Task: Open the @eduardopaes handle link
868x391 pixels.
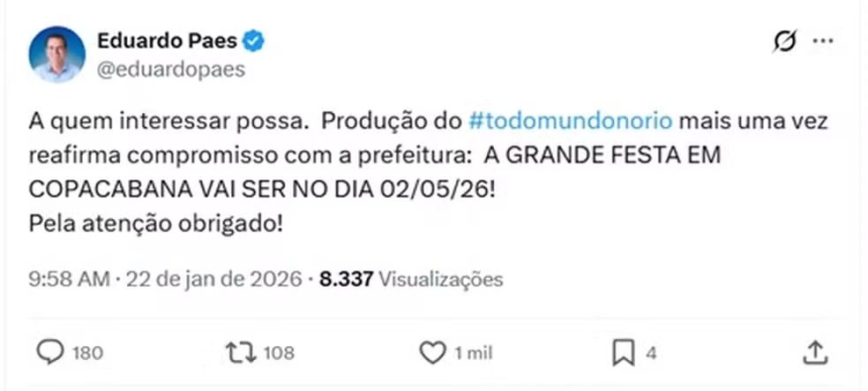Action: point(171,70)
